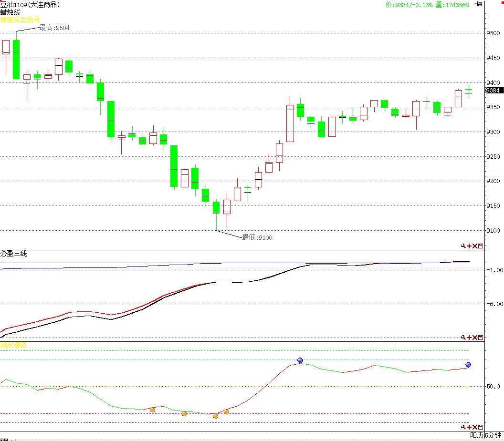The height and width of the screenshot is (441, 504).
Task: Select the first blue signal dot in 潮起潮落
Action: point(300,360)
